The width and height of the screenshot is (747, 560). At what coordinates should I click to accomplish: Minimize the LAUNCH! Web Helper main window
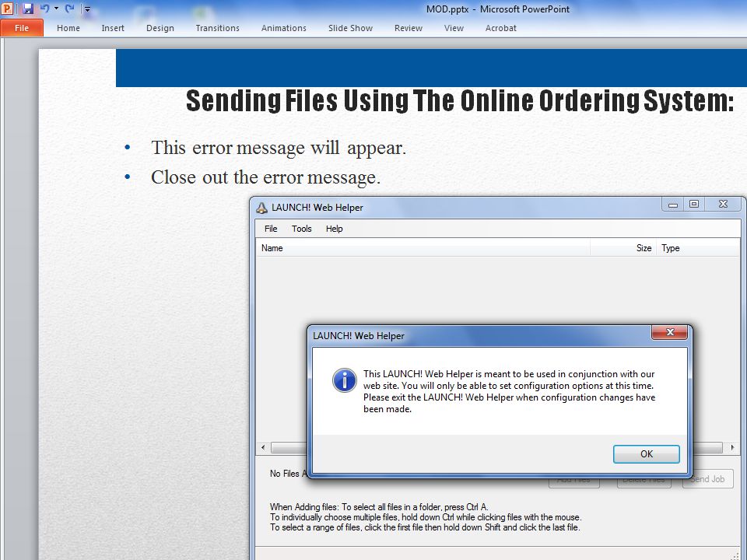tap(672, 205)
